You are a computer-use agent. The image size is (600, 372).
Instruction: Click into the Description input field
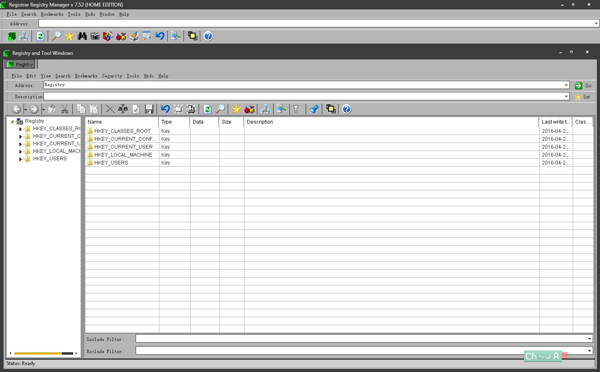(x=303, y=96)
